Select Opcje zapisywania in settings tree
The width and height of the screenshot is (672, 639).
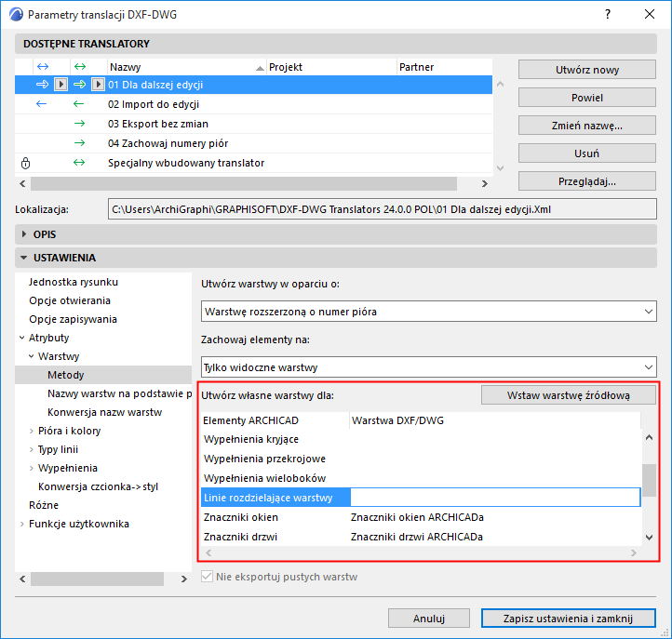[x=73, y=319]
